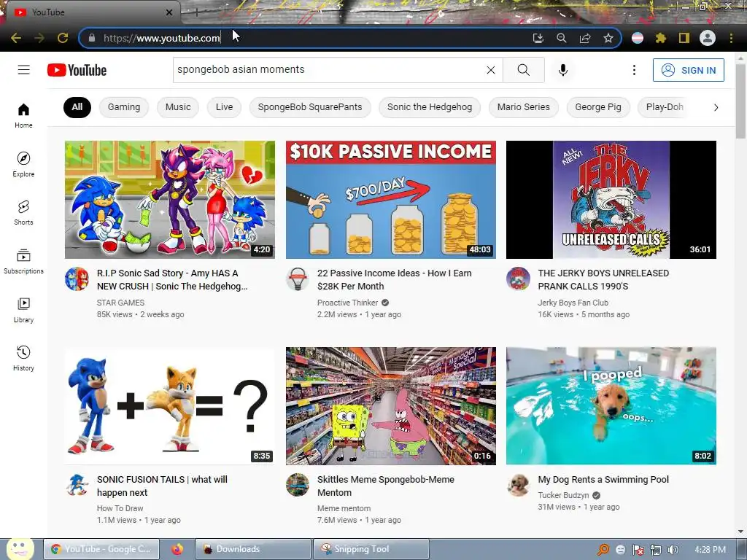Select the Sonic the Hedgehog chip
The height and width of the screenshot is (560, 747).
[x=429, y=107]
